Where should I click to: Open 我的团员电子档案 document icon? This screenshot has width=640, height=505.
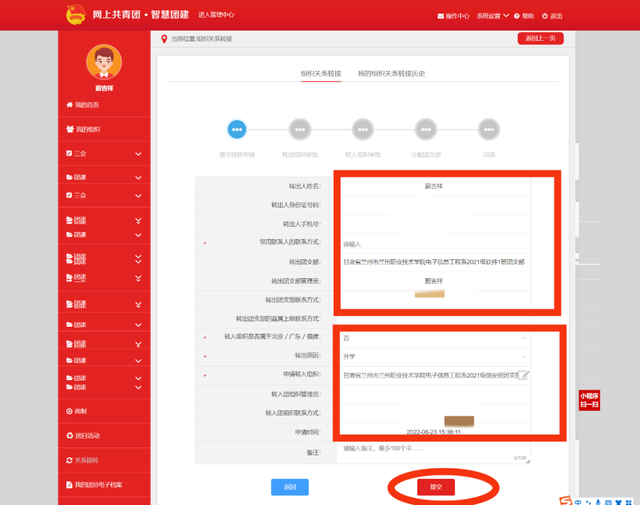69,485
